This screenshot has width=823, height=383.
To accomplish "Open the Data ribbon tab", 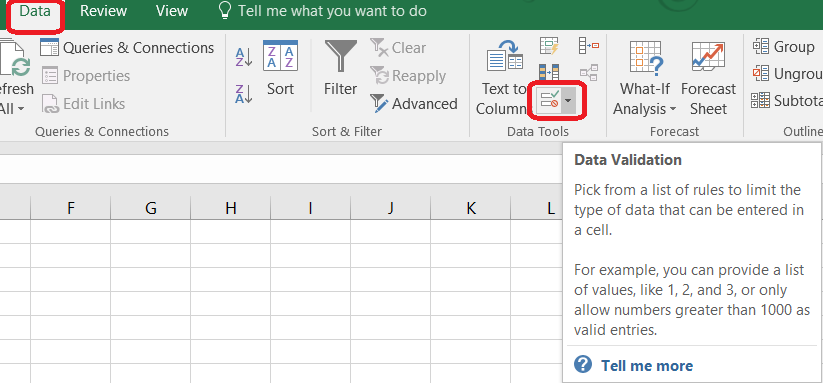I will click(35, 12).
